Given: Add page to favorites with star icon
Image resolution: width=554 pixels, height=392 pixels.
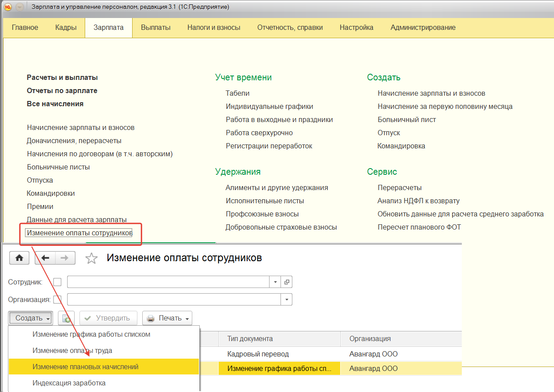Looking at the screenshot, I should coord(91,259).
